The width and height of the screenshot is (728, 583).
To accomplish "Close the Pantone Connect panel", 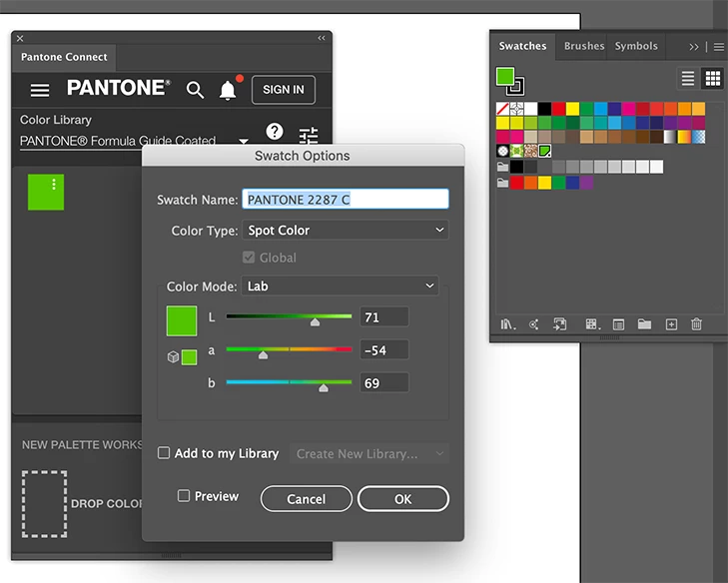I will click(x=20, y=39).
